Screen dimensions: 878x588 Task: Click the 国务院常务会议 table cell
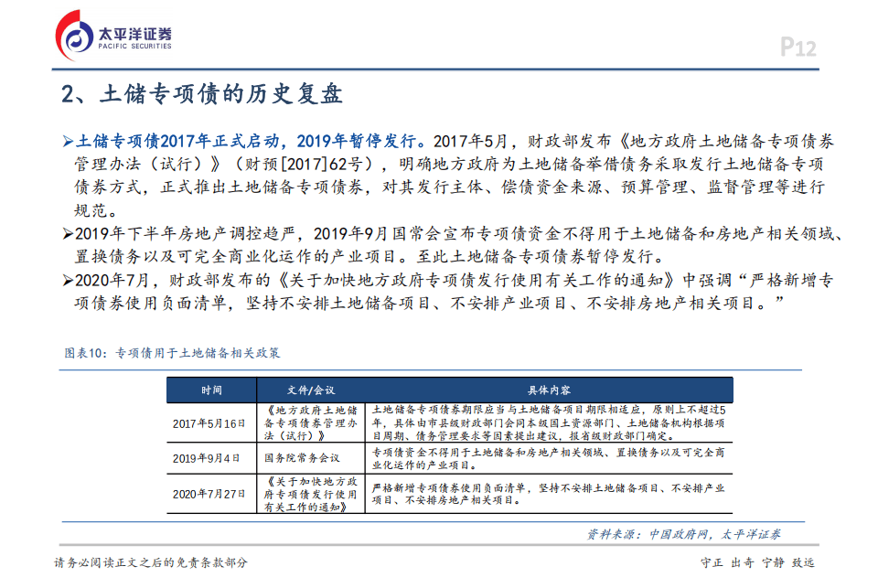tap(301, 458)
